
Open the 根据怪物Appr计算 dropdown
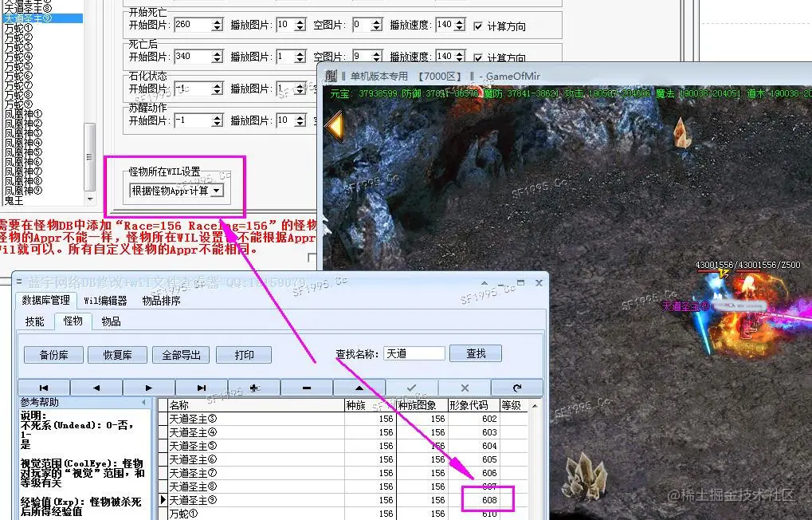point(218,191)
